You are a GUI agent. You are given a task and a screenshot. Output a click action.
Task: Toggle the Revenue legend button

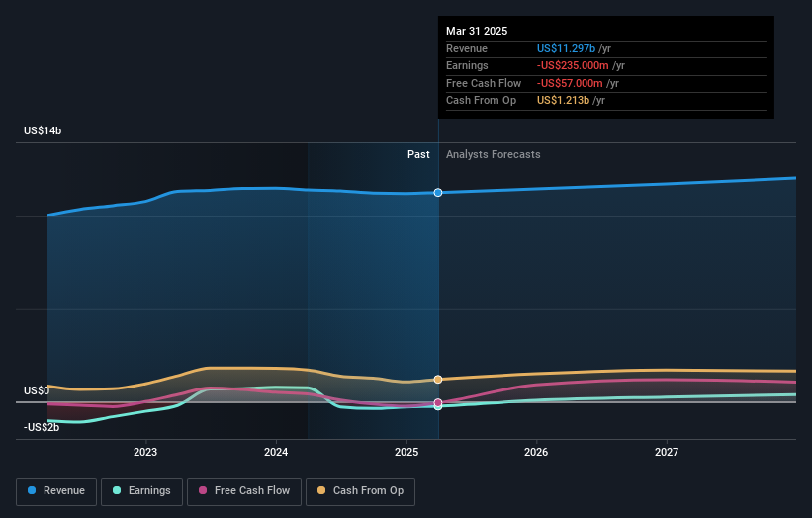(x=56, y=491)
